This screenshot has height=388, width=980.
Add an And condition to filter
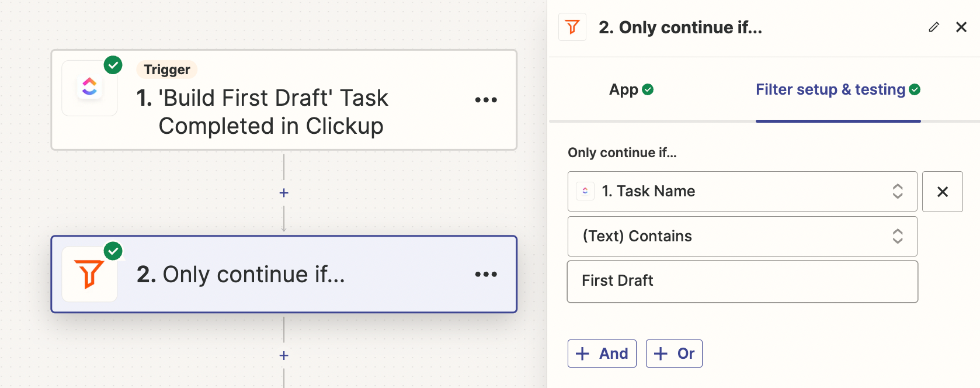tap(602, 354)
